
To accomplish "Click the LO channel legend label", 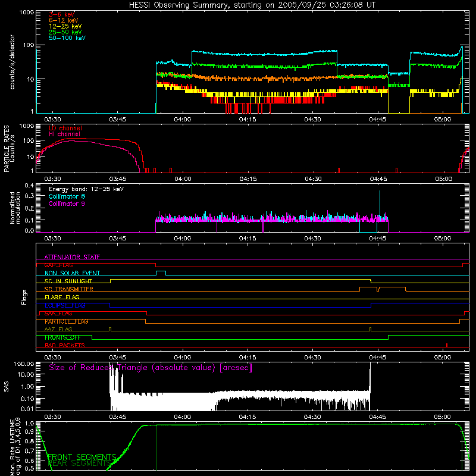I will click(x=65, y=128).
